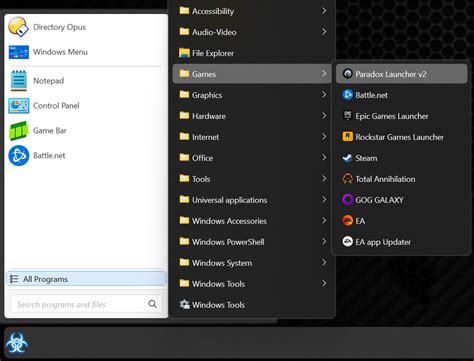Click the biohazard Start button on taskbar
474x361 pixels.
pyautogui.click(x=17, y=343)
